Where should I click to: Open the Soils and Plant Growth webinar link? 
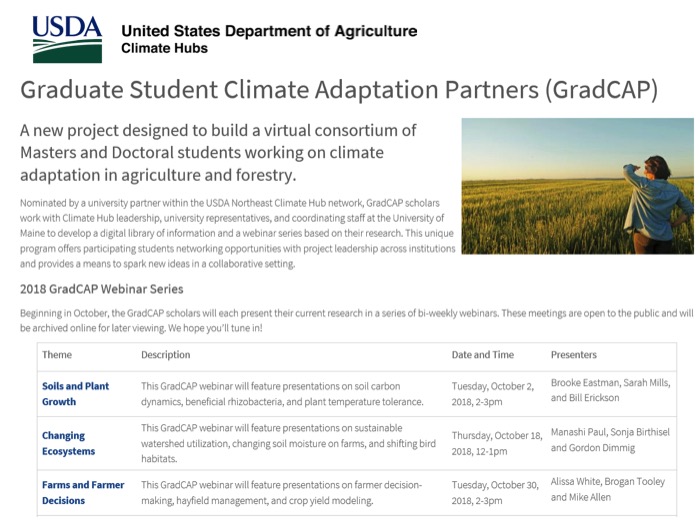(x=75, y=393)
